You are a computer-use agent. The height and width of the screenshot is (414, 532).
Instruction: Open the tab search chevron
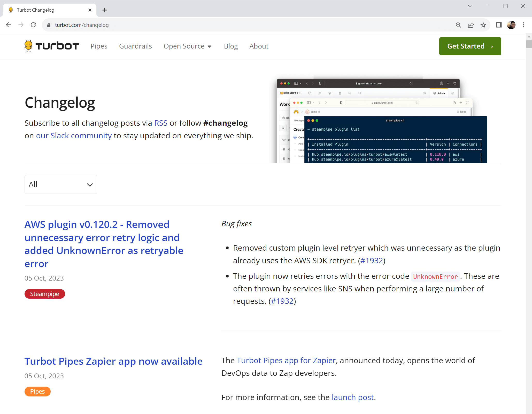470,6
